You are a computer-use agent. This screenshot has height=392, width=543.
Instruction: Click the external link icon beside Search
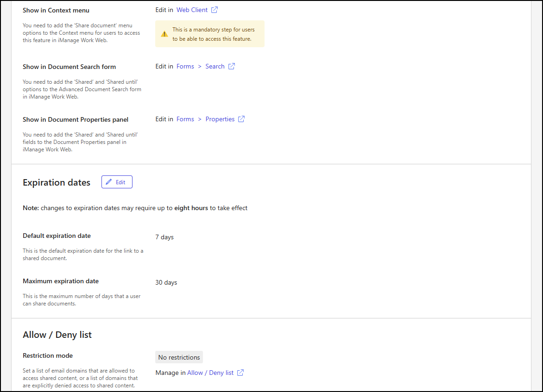[x=231, y=66]
